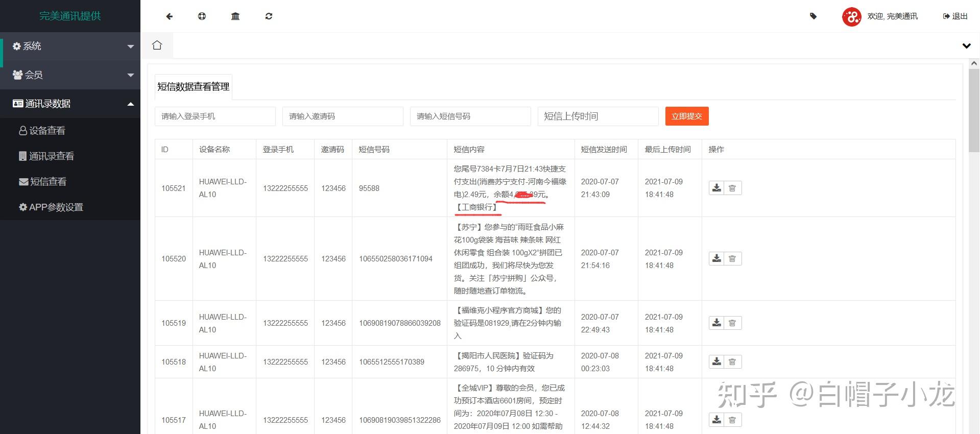
Task: Download the SMS record 105520
Action: tap(717, 258)
